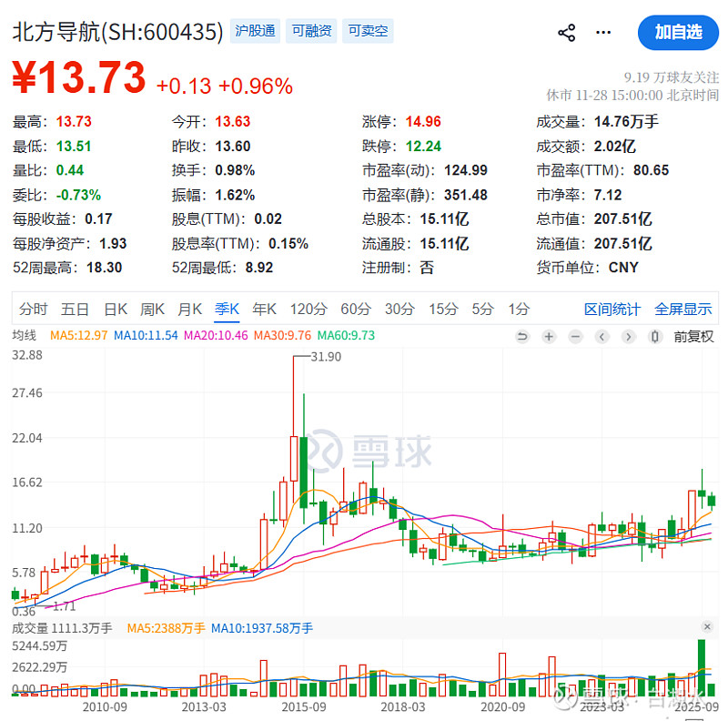This screenshot has width=728, height=721.
Task: Click the 52周最高 value 18.30
Action: pos(104,268)
